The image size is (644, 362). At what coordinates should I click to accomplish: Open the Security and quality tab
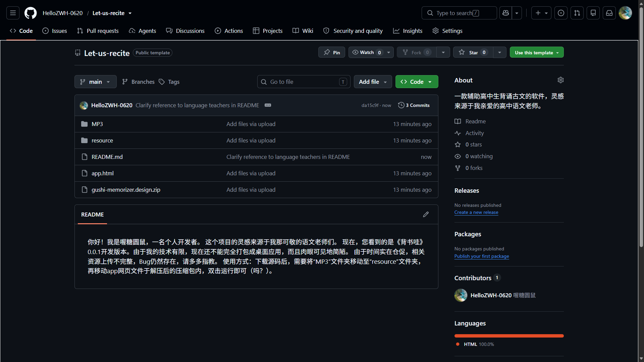[353, 31]
